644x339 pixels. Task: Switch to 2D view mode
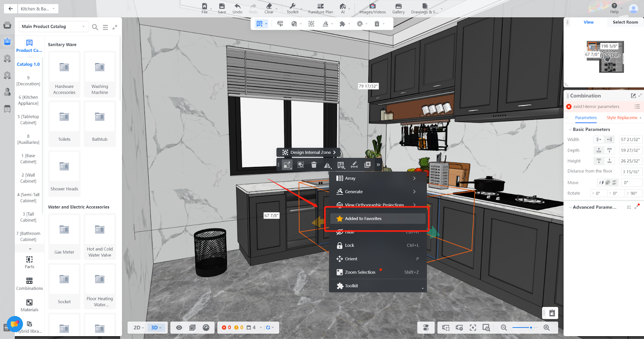tap(138, 328)
